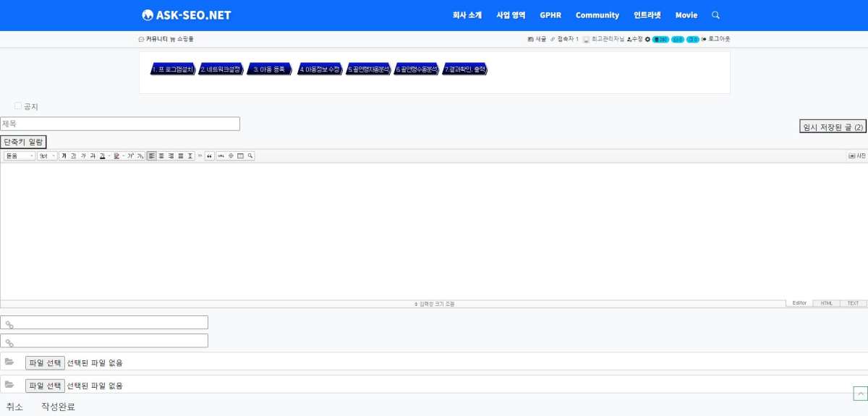Click step 5 골연령자동분석 button
Screen dimensions: 868x416
pos(368,69)
